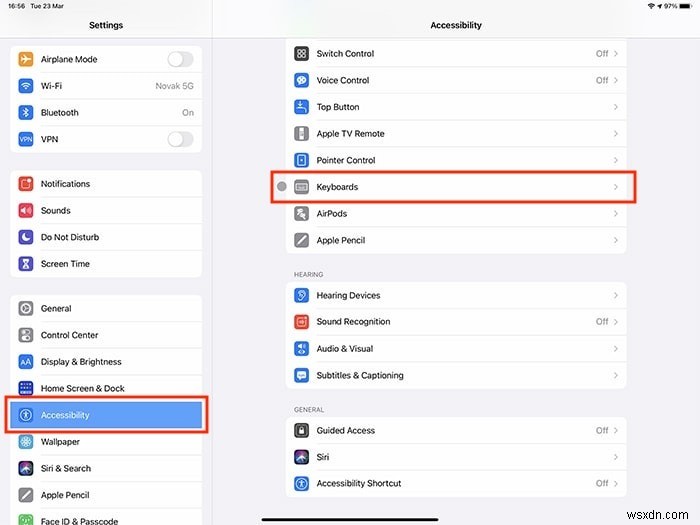Open Subtitles & Captioning settings
This screenshot has height=525, width=700.
(x=456, y=375)
